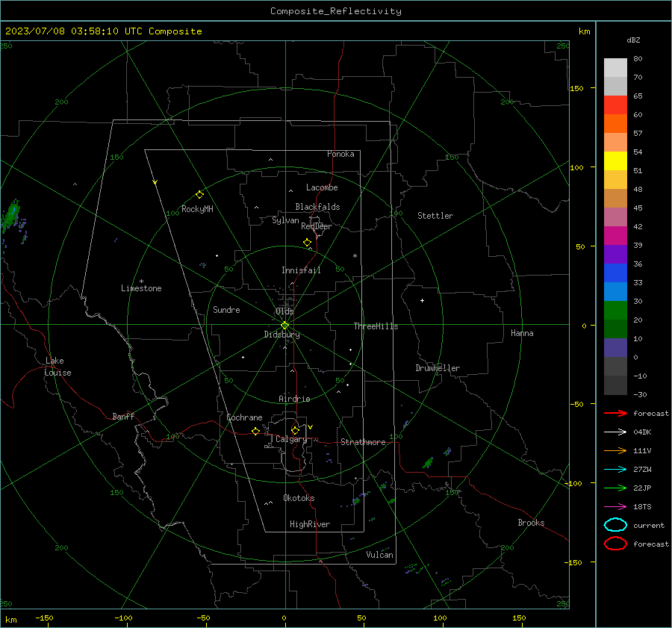Click the Lake Louise label
Screen dimensions: 672x628
tap(57, 367)
